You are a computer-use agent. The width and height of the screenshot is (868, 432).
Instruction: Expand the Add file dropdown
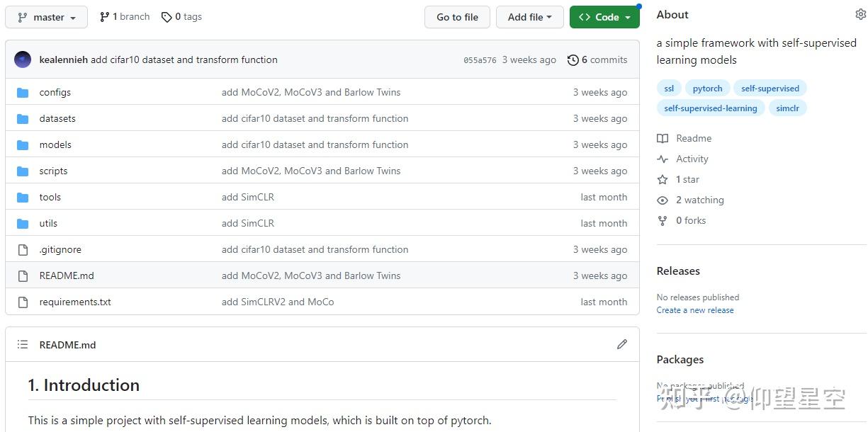529,17
